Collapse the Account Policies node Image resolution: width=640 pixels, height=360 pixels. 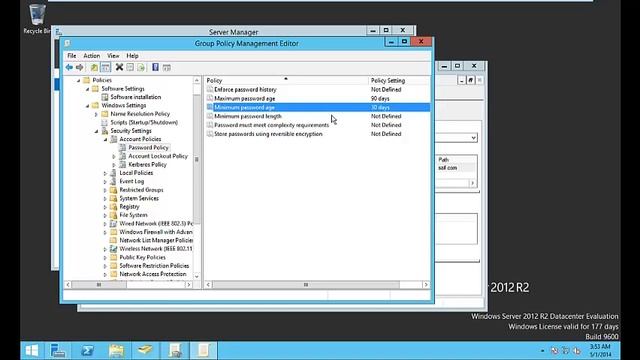[105, 140]
